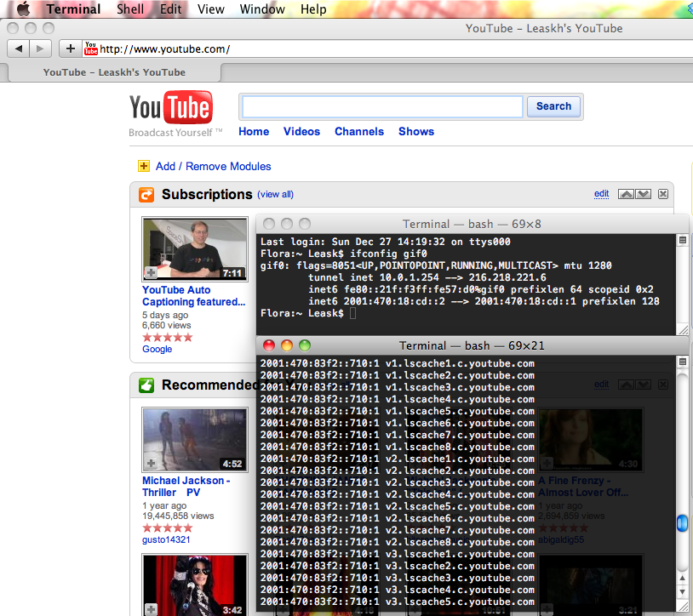
Task: Open the Edit menu
Action: click(170, 9)
